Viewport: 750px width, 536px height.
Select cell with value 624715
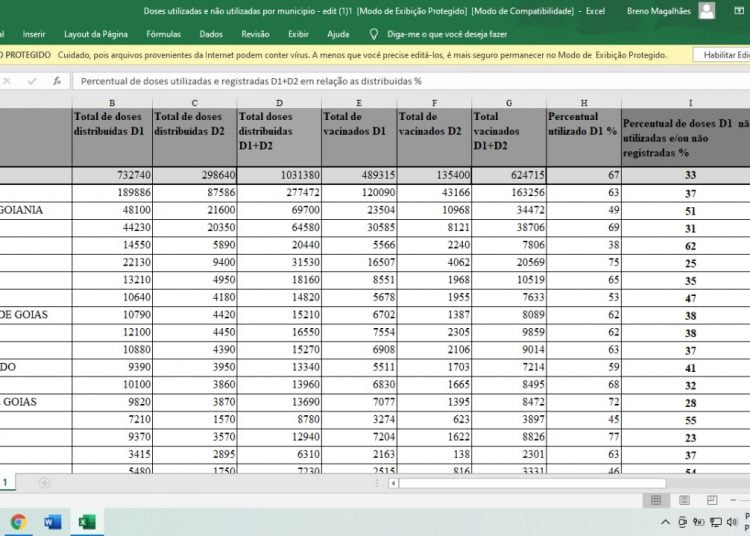(509, 175)
